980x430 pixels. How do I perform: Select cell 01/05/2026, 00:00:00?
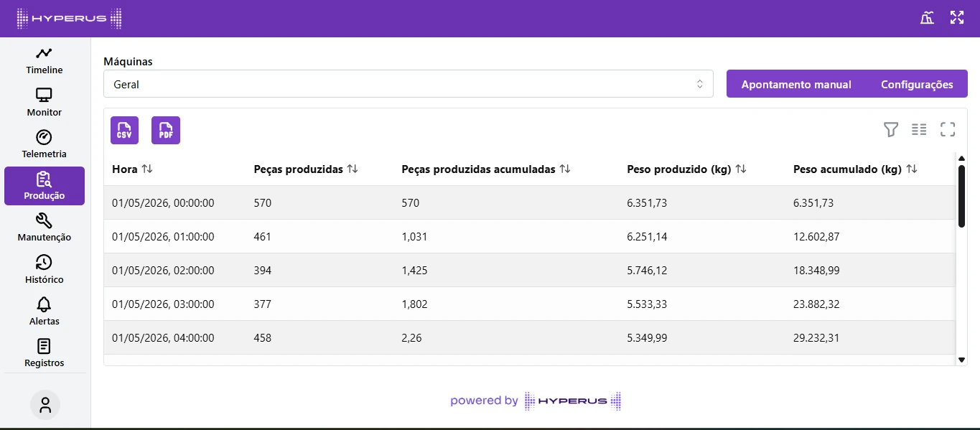[163, 203]
